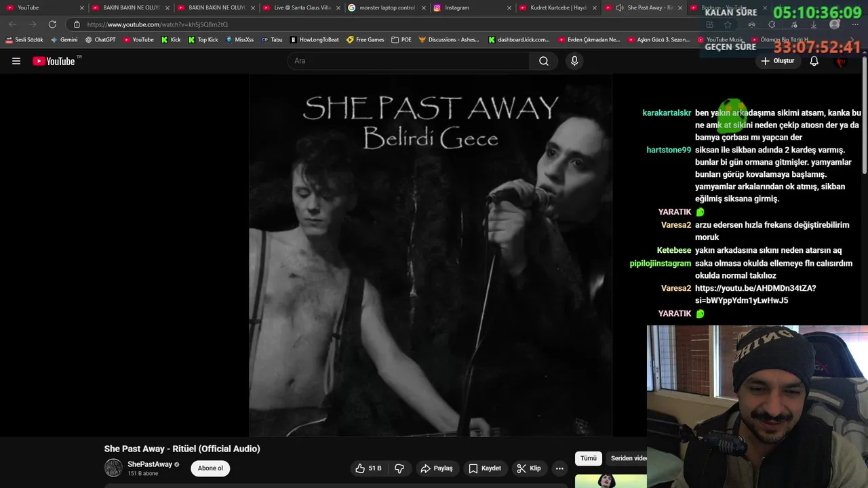View site info lock icon in address bar
The height and width of the screenshot is (488, 868).
pyautogui.click(x=76, y=24)
